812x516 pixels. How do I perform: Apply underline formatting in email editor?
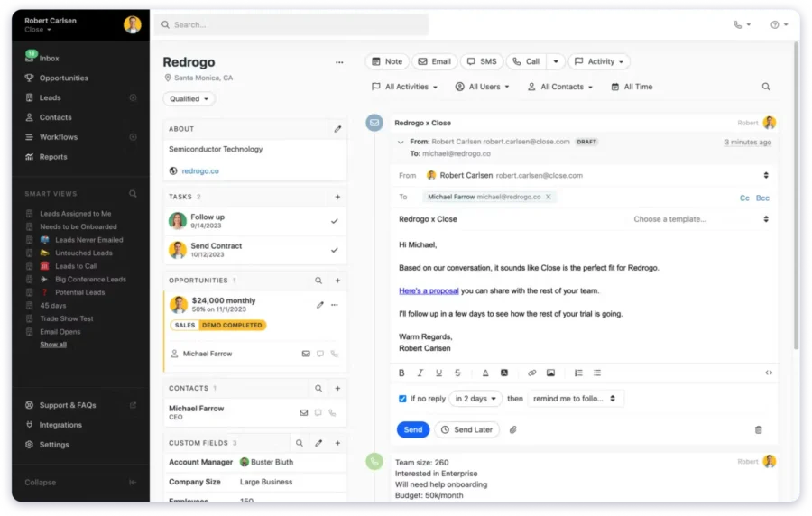[x=438, y=373]
